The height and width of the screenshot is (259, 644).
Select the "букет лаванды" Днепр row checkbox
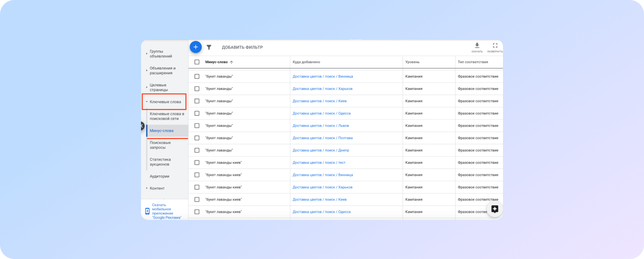(x=197, y=150)
